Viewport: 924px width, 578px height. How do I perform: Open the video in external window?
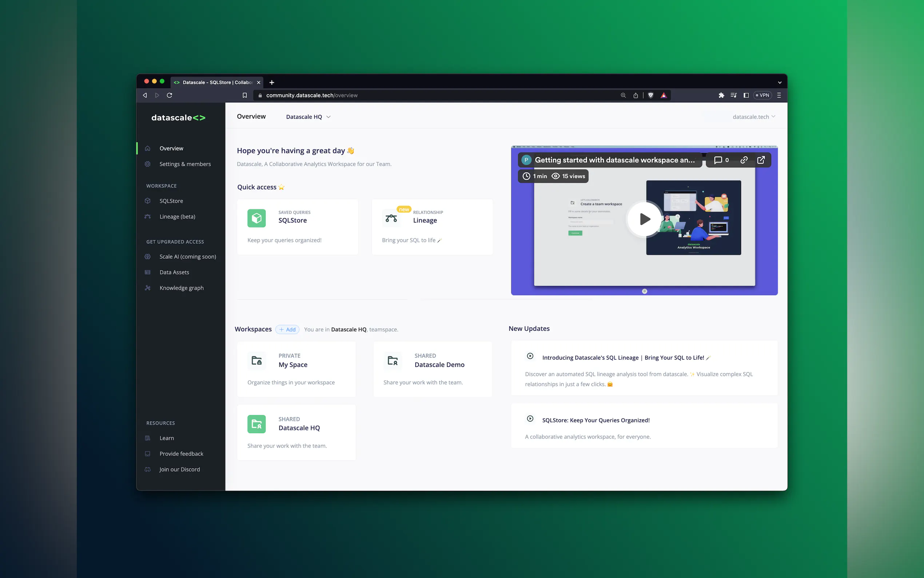coord(761,160)
